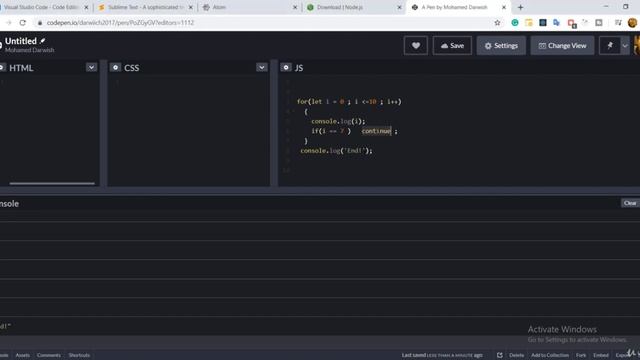Screen dimensions: 640x360
Task: Open the Chrome profile avatar
Action: tap(633, 23)
